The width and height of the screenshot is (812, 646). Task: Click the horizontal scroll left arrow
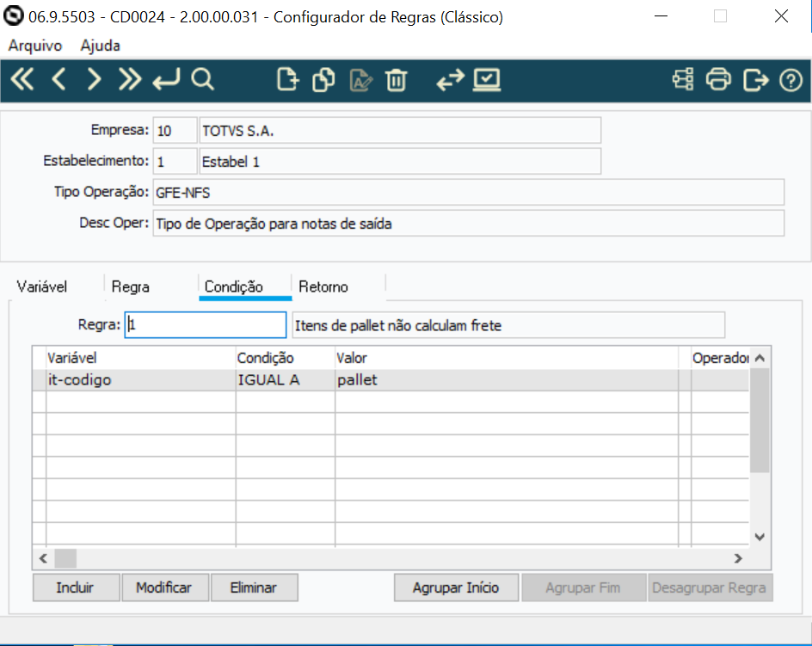coord(43,558)
